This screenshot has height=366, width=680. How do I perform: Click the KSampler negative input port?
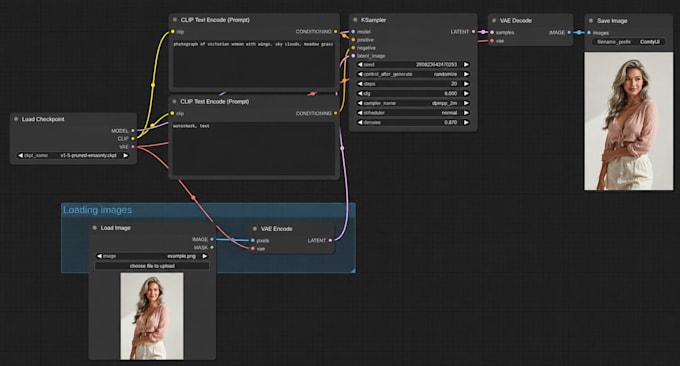353,48
